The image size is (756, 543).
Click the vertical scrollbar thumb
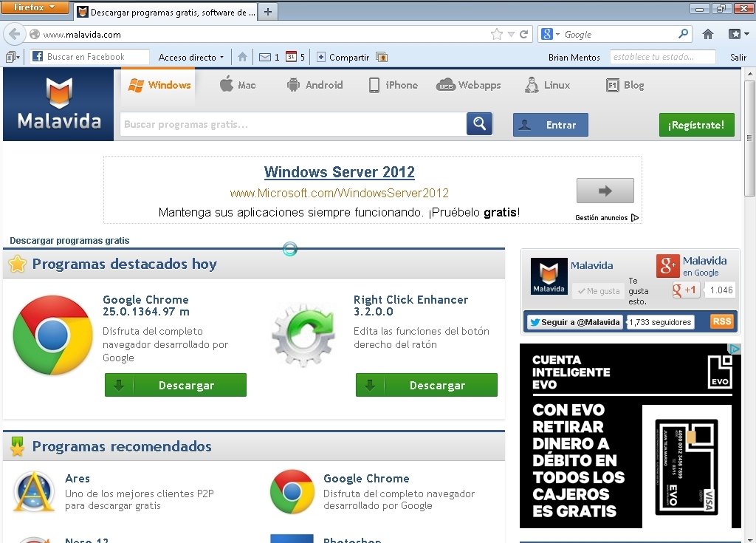tap(749, 140)
